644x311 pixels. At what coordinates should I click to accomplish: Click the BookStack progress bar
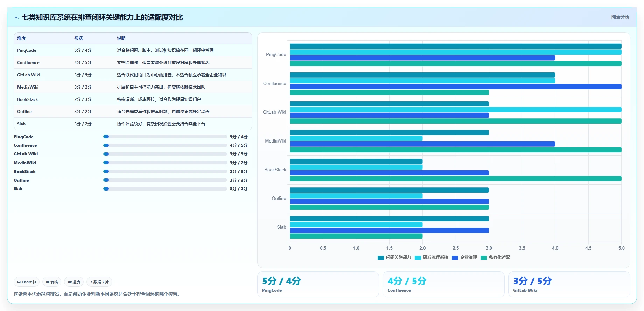pos(165,171)
